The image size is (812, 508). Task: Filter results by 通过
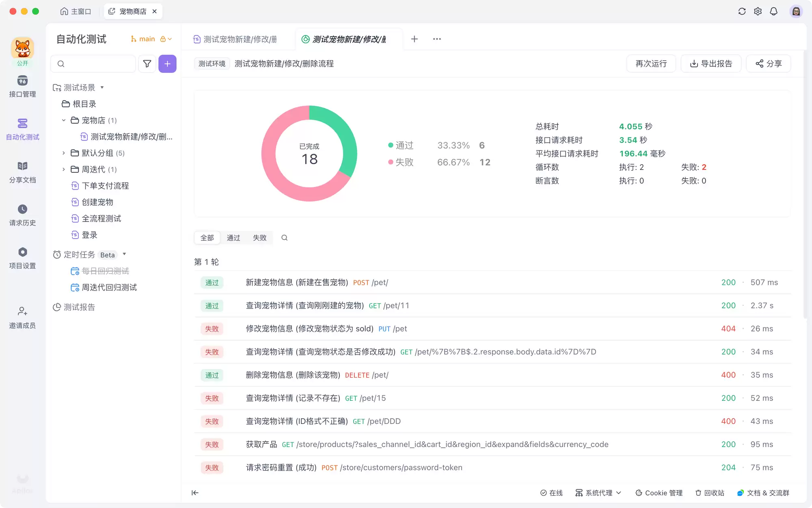pos(233,238)
